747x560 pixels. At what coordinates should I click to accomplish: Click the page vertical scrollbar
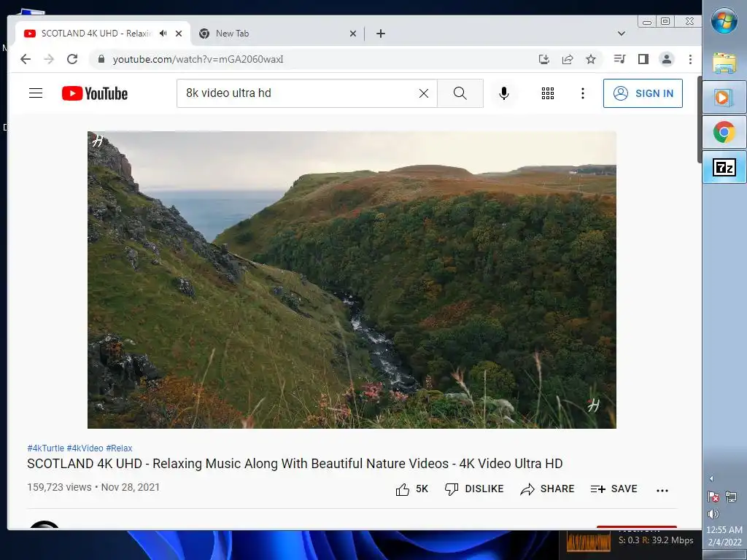700,119
